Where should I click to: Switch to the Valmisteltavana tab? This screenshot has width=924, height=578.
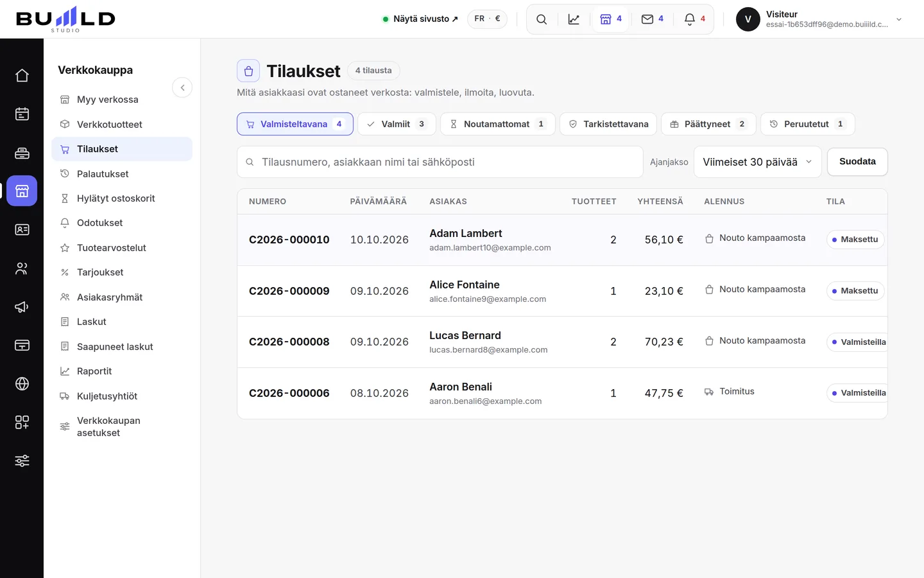[295, 124]
